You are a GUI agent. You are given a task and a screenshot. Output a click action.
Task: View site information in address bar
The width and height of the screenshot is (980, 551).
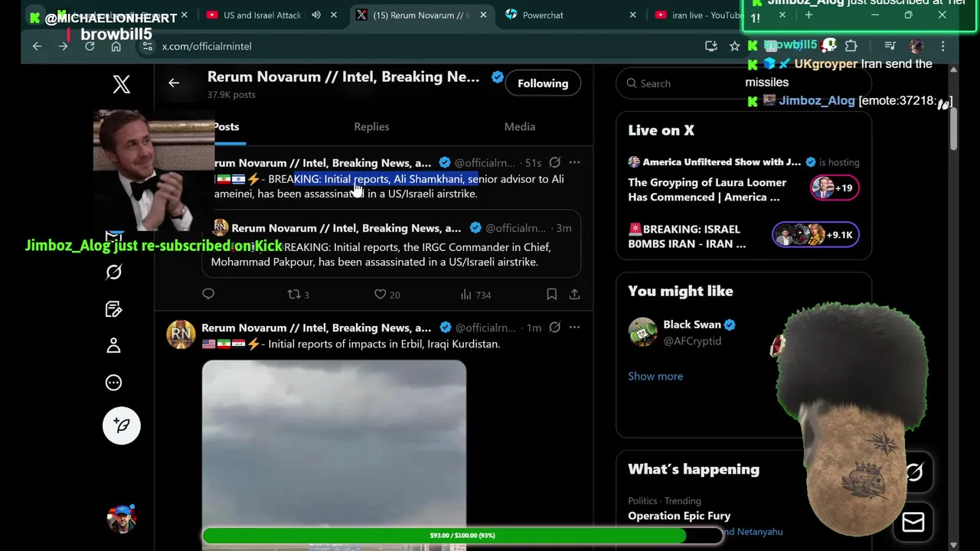click(x=148, y=47)
